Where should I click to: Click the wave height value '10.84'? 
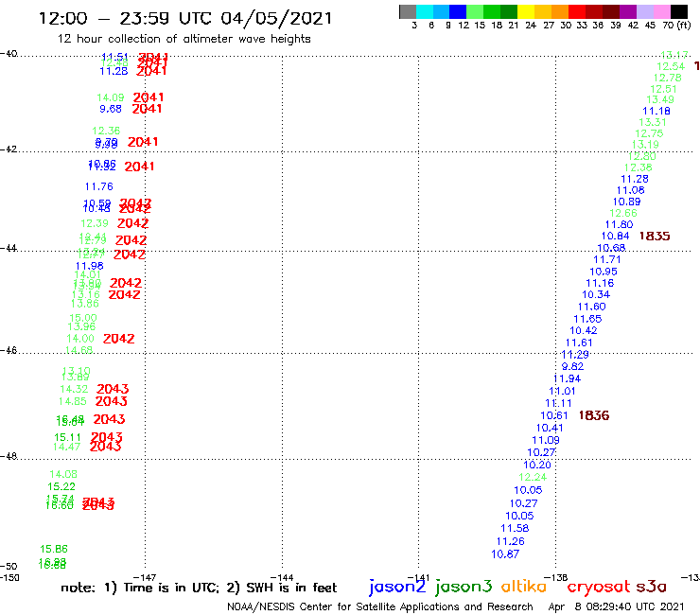615,236
